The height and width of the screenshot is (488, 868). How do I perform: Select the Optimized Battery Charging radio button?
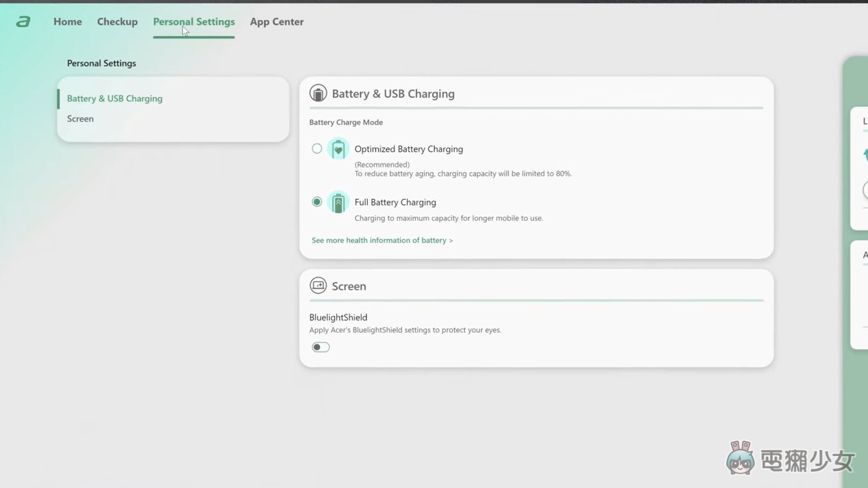click(x=316, y=149)
